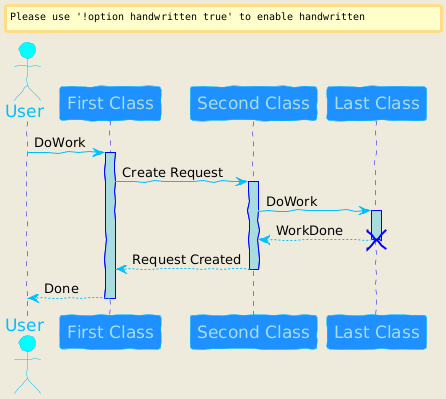Select the top Second Class box
The image size is (446, 399).
253,103
